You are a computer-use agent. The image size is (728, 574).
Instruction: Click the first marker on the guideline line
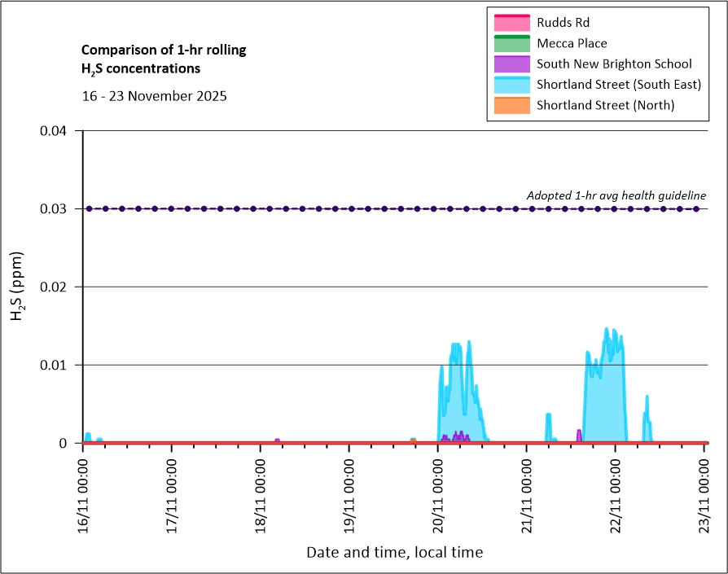pyautogui.click(x=89, y=208)
